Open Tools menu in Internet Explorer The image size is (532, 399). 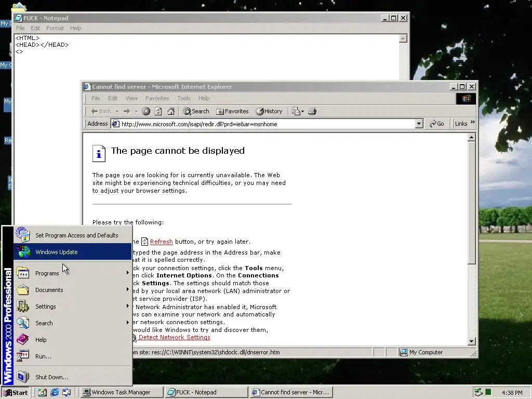pos(183,98)
